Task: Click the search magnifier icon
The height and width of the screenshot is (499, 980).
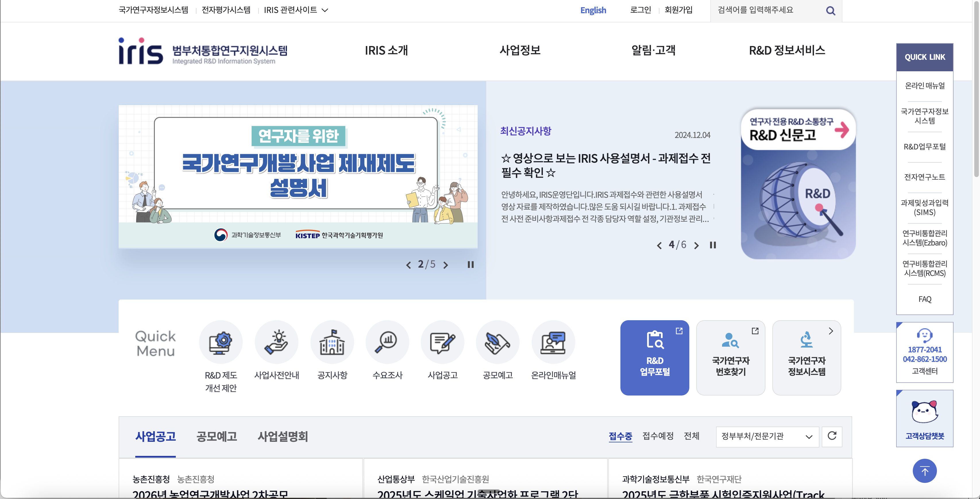Action: point(830,11)
